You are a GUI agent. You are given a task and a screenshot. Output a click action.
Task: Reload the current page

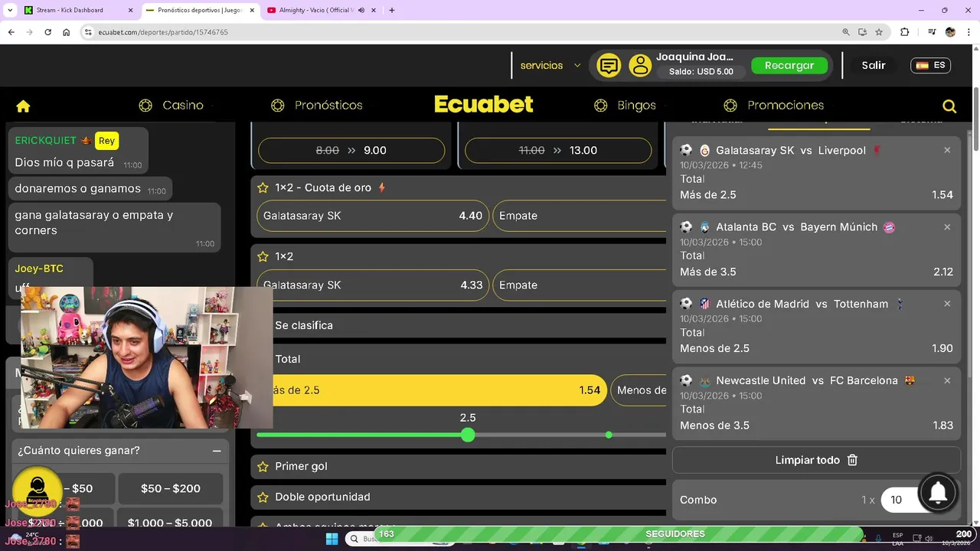coord(47,32)
